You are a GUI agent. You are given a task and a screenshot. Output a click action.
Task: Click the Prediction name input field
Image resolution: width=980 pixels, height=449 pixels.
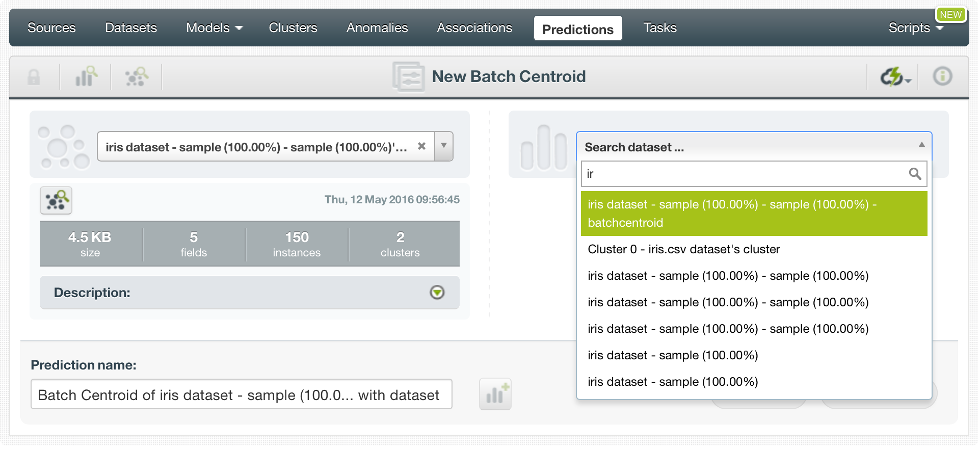(242, 394)
